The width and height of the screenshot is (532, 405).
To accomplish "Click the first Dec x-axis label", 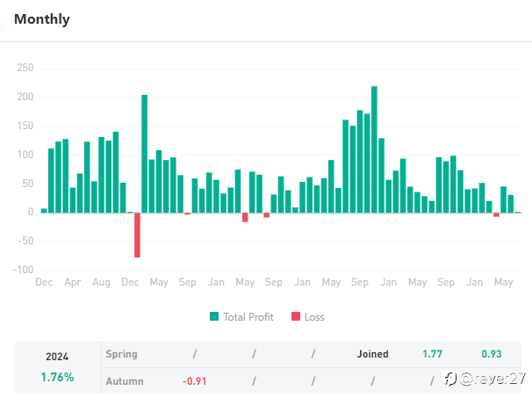I will 44,283.
